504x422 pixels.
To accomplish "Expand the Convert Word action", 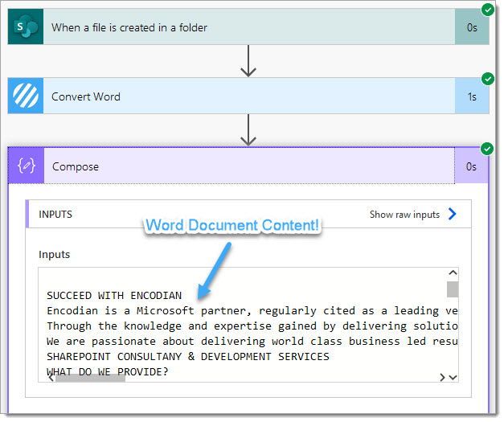I will click(249, 96).
